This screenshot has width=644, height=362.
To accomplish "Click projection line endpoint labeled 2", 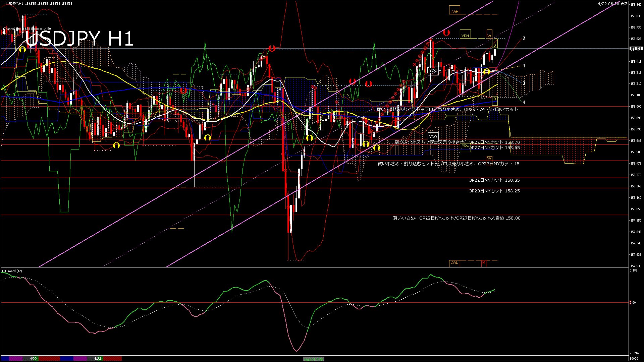I will 524,39.
